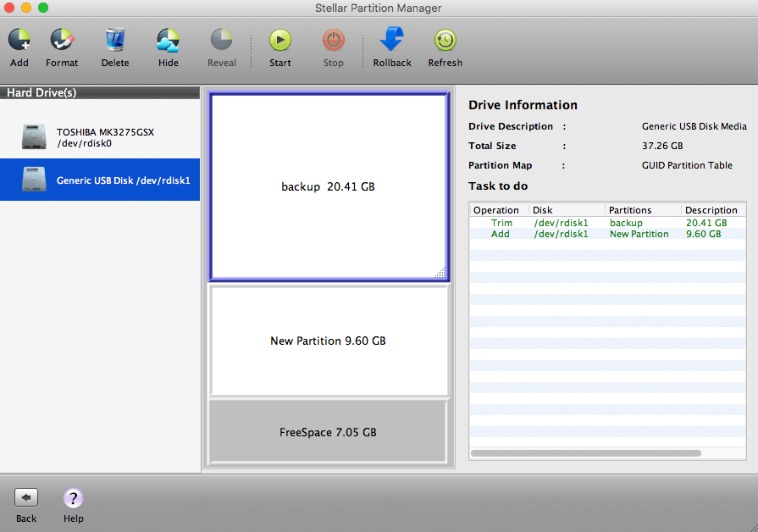Click the Delete trash icon
The image size is (758, 532).
[115, 40]
